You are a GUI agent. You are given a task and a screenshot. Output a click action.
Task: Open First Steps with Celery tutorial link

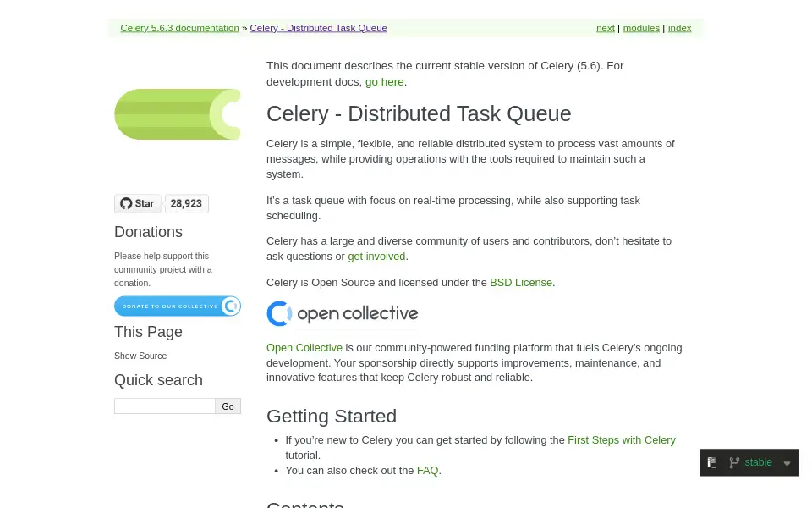622,440
